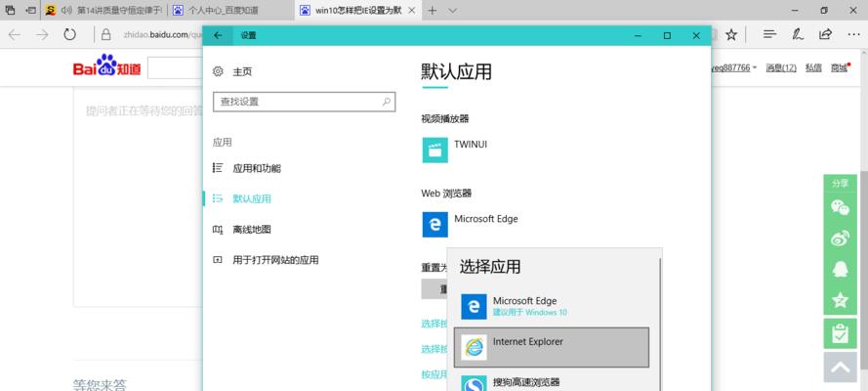Open 用于打开网站的应用 in Settings sidebar
This screenshot has width=868, height=391.
pos(266,260)
